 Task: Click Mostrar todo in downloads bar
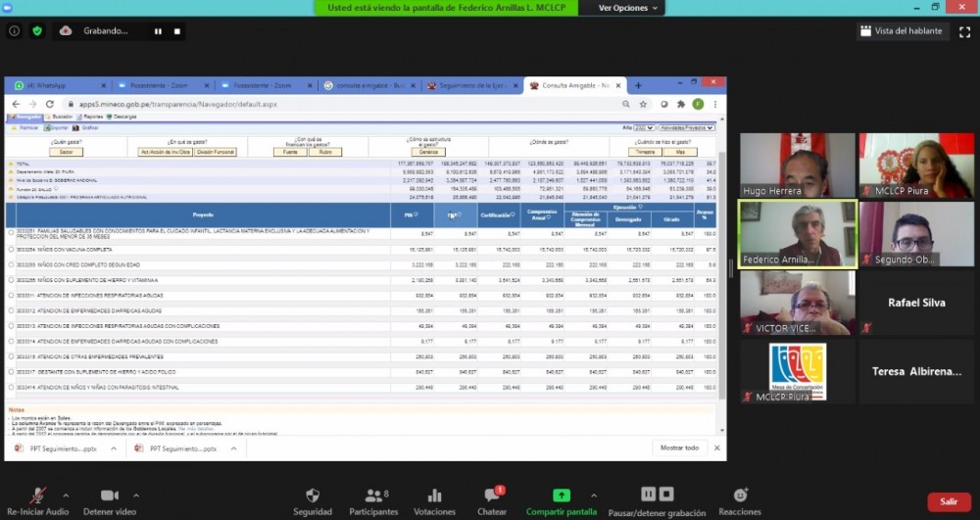click(679, 448)
